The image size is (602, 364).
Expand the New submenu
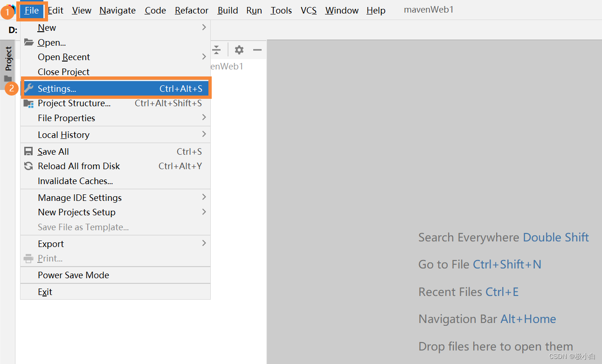(x=115, y=27)
